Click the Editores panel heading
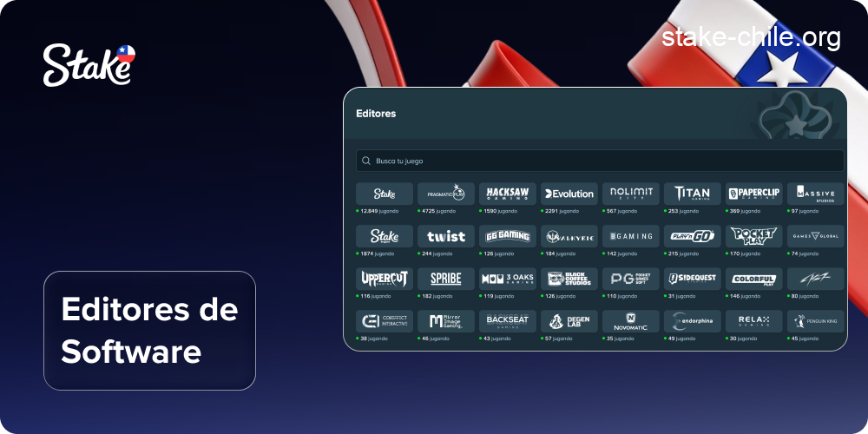The image size is (868, 434). [x=376, y=114]
